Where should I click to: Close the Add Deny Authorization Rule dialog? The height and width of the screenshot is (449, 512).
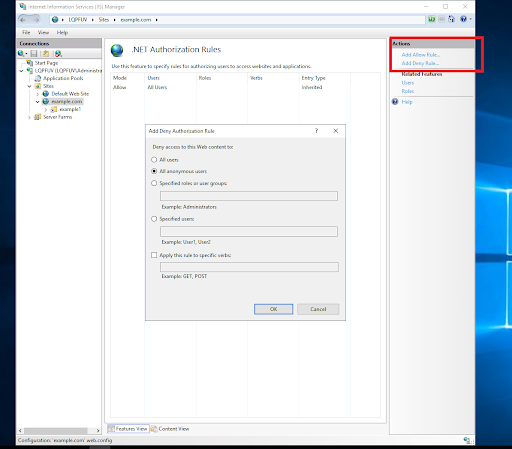coord(336,131)
